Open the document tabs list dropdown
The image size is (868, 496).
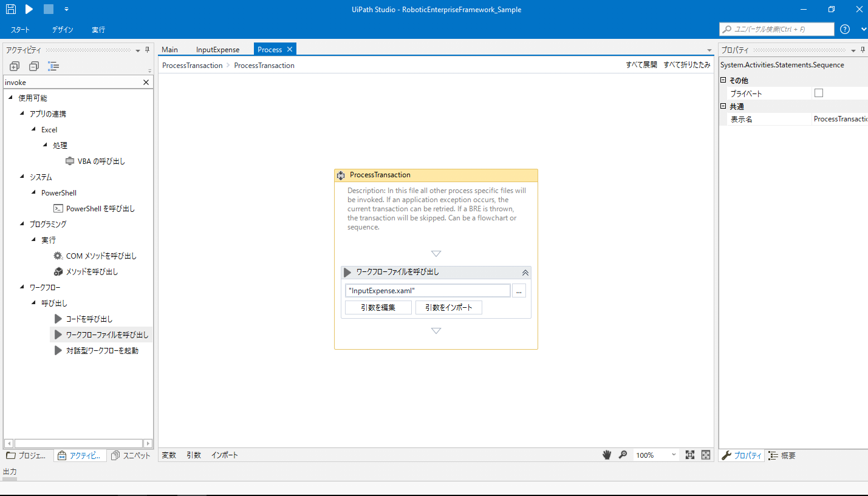pos(709,50)
